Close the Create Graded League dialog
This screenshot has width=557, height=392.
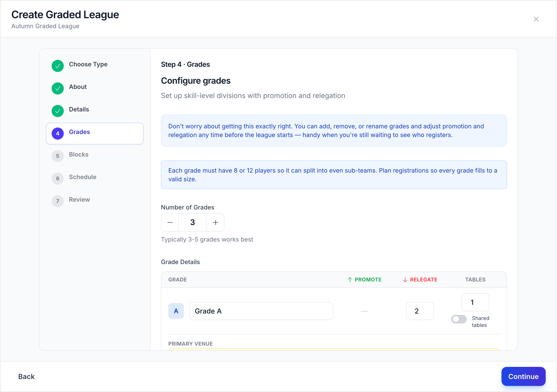point(536,19)
